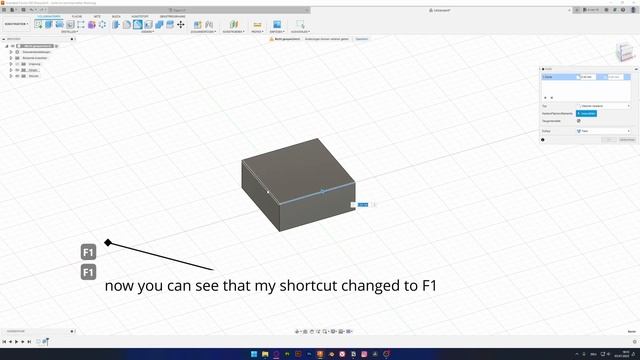Viewport: 640px width, 360px height.
Task: Click the Pan hand icon
Action: (312, 331)
